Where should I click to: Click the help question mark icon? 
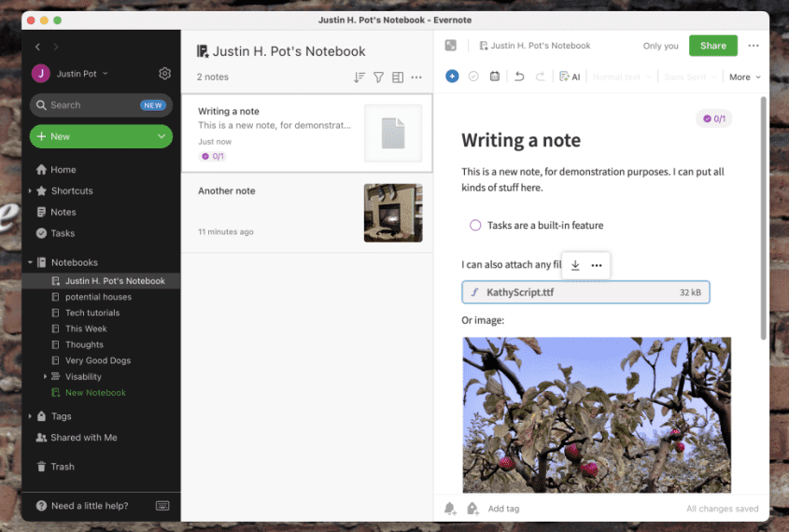tap(41, 506)
